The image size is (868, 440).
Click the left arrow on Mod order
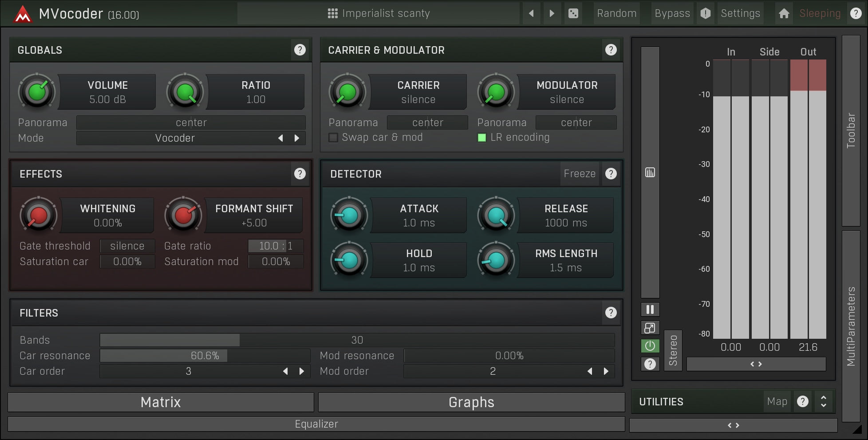tap(590, 371)
